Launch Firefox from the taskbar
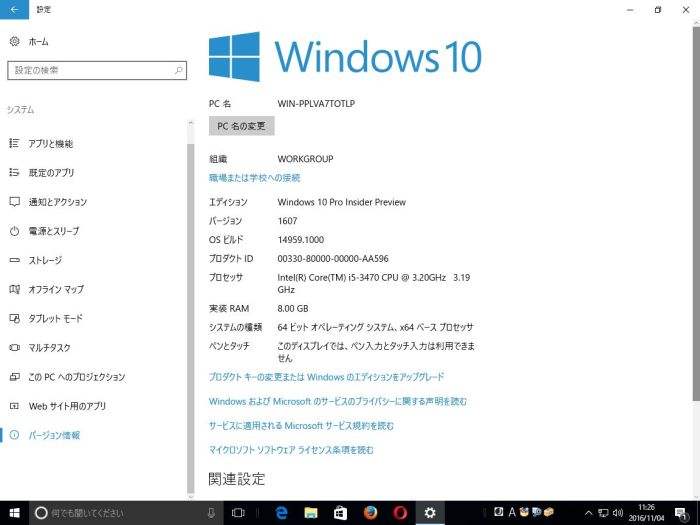 pos(369,512)
